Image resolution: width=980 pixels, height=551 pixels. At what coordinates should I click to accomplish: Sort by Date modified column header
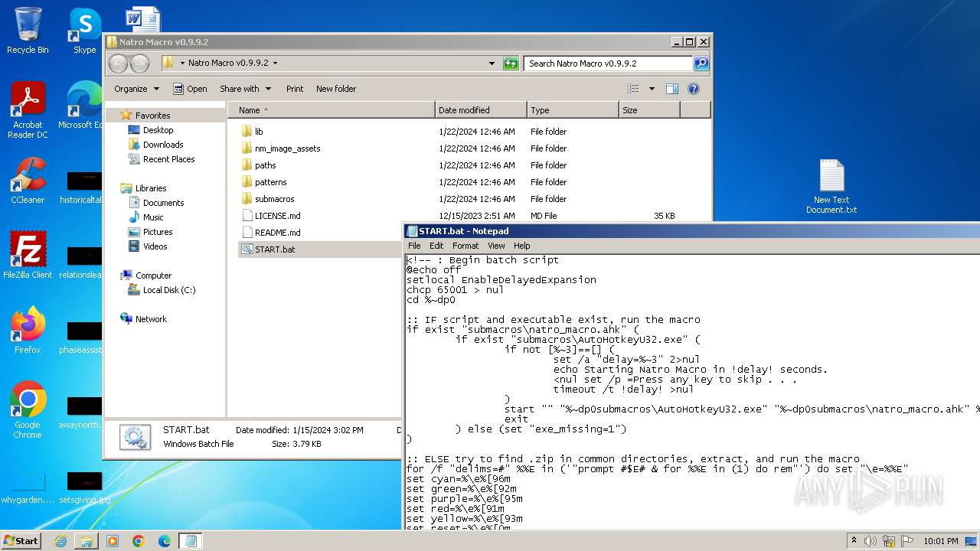[x=481, y=110]
